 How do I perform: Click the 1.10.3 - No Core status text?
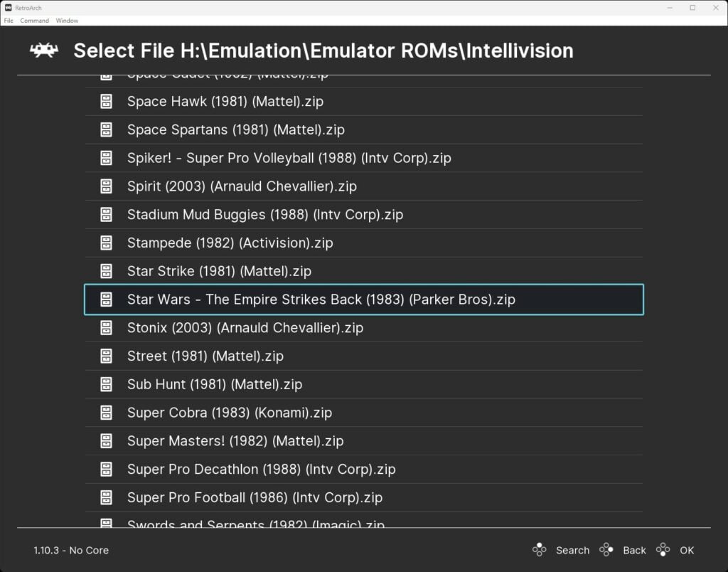71,550
